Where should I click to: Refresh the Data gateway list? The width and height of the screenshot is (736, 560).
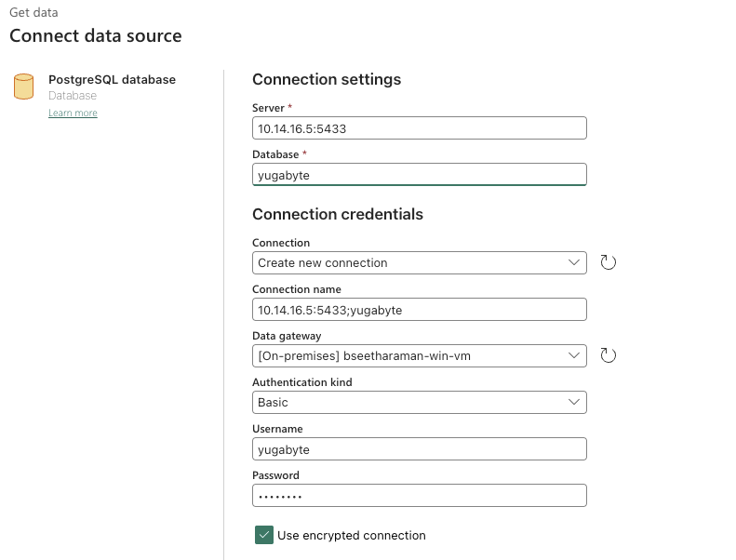click(608, 355)
